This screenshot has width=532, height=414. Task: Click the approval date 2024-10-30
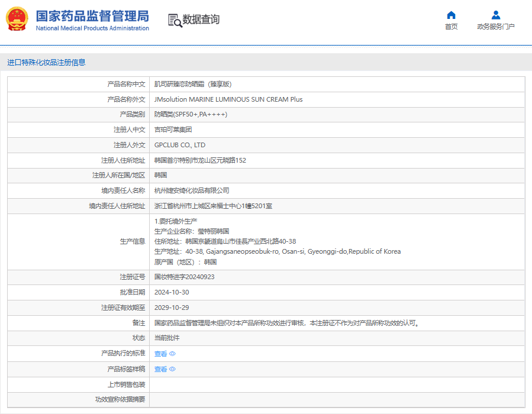(x=172, y=292)
